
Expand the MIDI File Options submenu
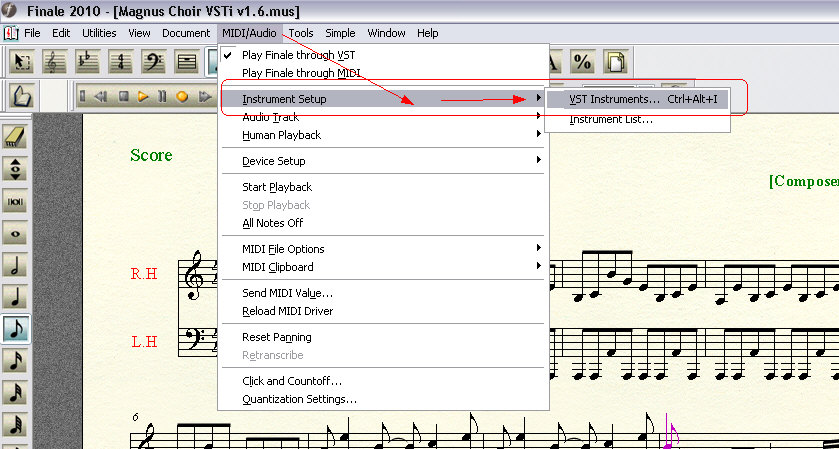[383, 249]
